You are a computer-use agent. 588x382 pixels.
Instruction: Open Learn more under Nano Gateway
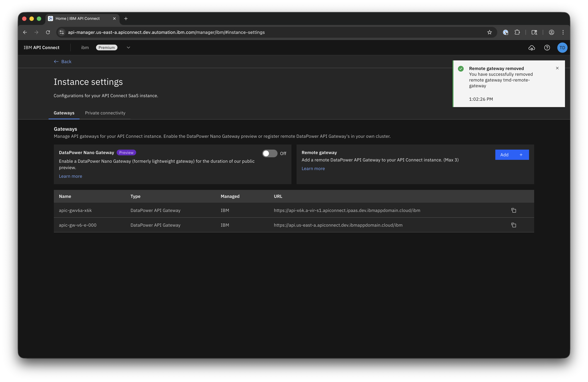click(x=70, y=176)
